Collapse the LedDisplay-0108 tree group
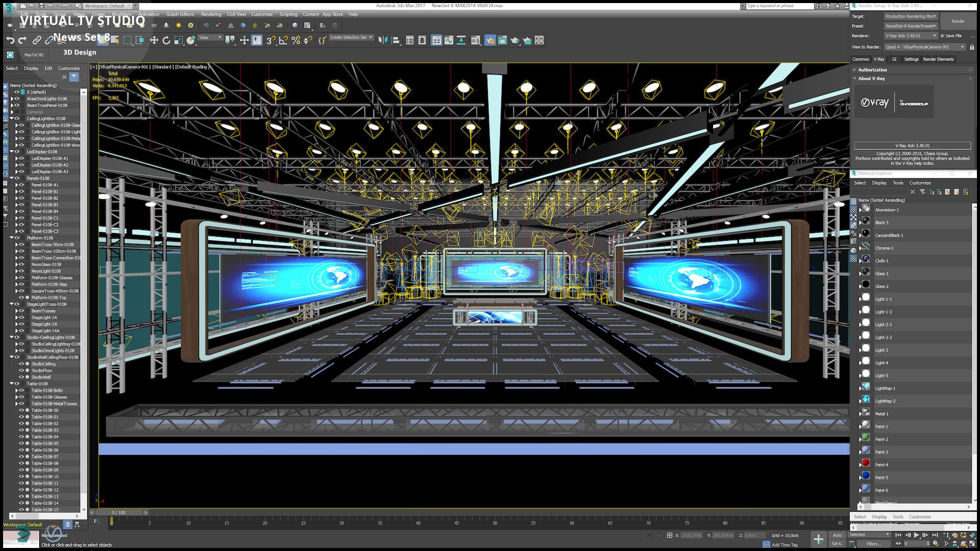 12,152
